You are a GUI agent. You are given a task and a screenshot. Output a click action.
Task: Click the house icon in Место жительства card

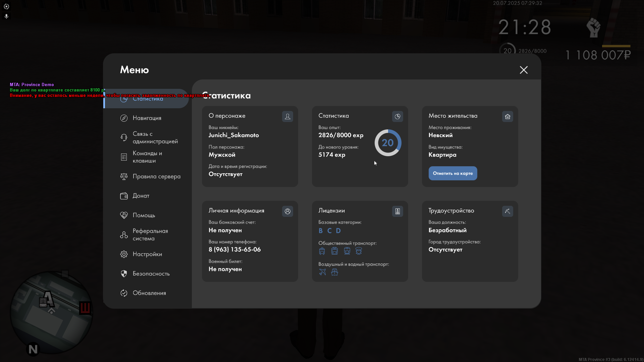[507, 116]
